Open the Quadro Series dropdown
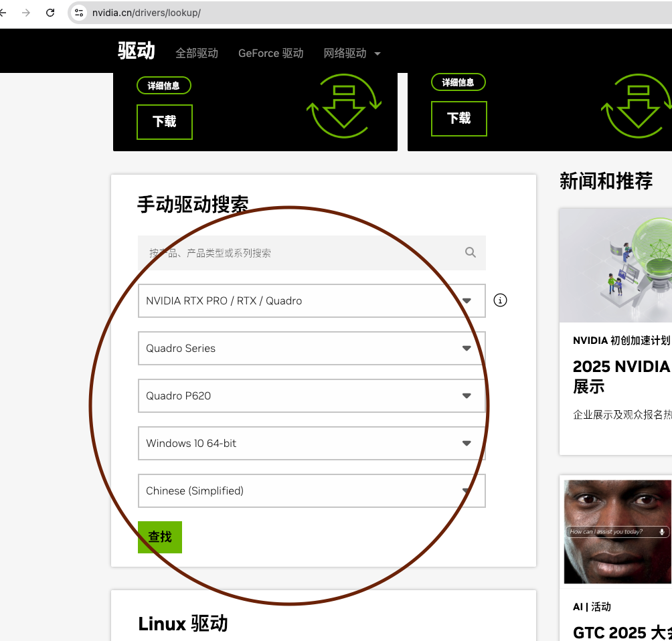The width and height of the screenshot is (672, 641). (x=312, y=349)
